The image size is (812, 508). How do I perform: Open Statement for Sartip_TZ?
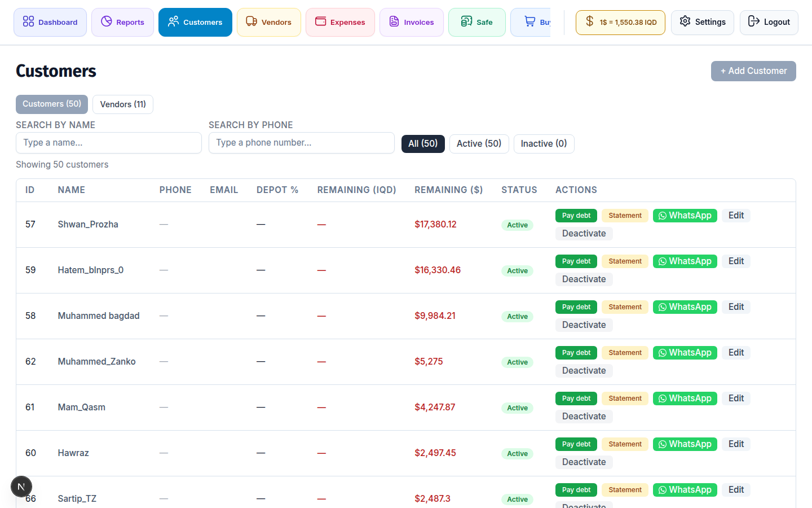625,490
